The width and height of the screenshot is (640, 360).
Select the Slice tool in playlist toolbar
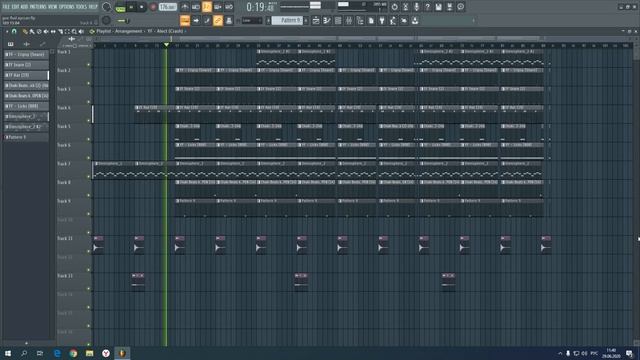click(60, 31)
